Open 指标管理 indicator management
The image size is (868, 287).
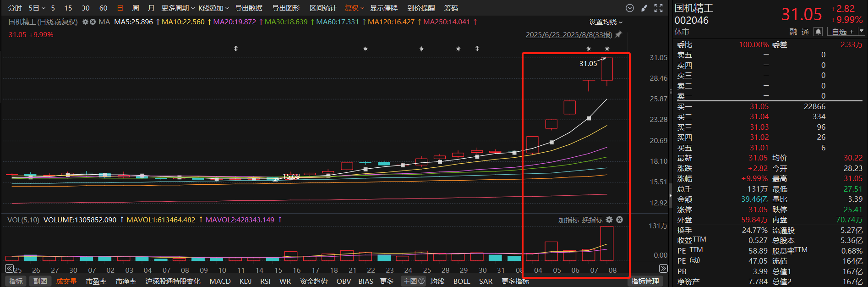click(645, 281)
